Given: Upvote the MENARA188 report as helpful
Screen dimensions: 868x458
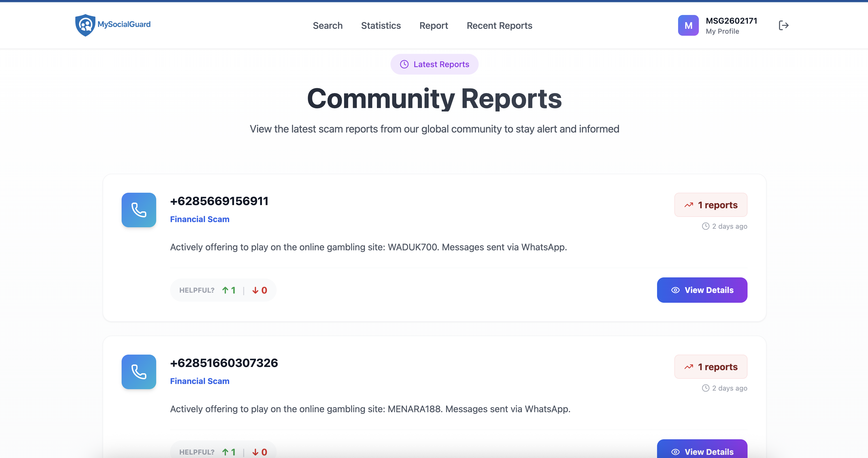Looking at the screenshot, I should (229, 452).
